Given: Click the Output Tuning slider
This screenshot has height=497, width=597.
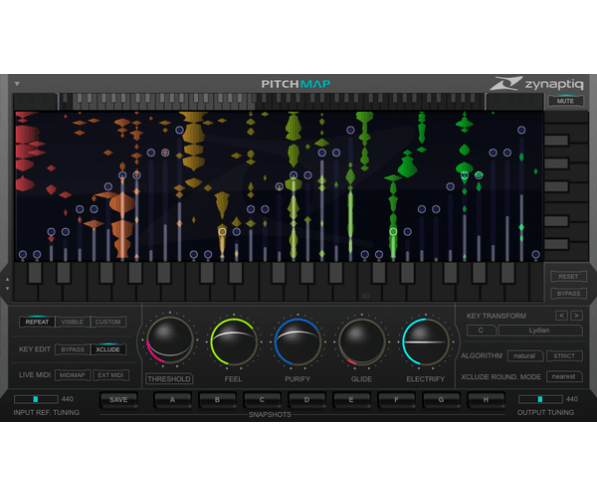Looking at the screenshot, I should [x=540, y=399].
